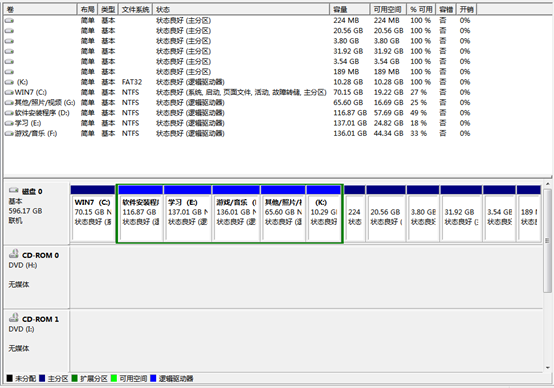The width and height of the screenshot is (554, 388).
Task: Click the hard disk icon next to 磁盘 0
Action: tap(13, 190)
